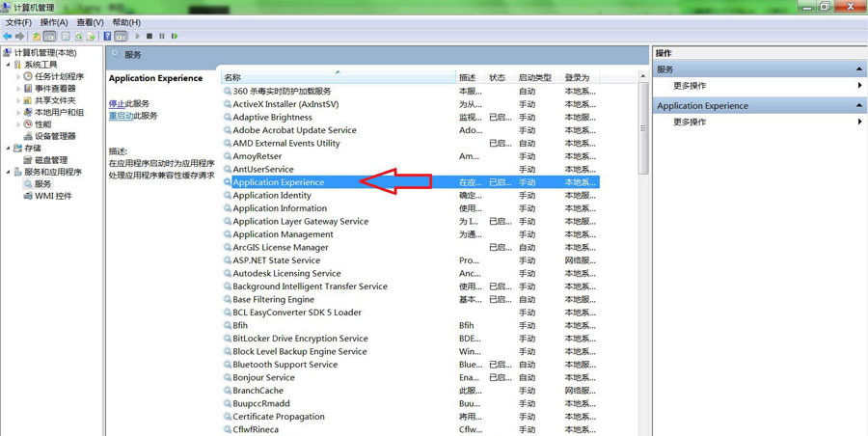
Task: Click the Export list toolbar icon
Action: (x=91, y=36)
